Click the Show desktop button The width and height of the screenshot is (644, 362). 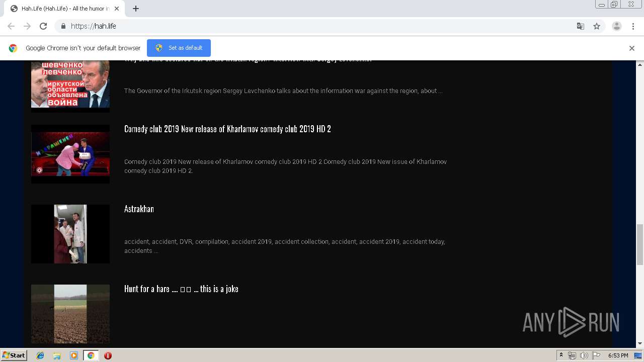[638, 355]
